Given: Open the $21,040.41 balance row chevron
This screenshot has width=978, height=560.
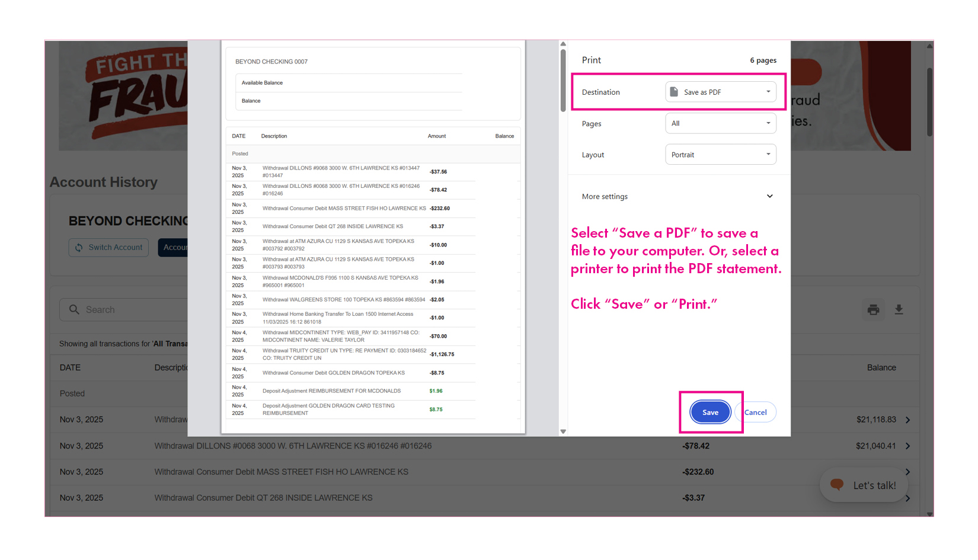Looking at the screenshot, I should [907, 446].
